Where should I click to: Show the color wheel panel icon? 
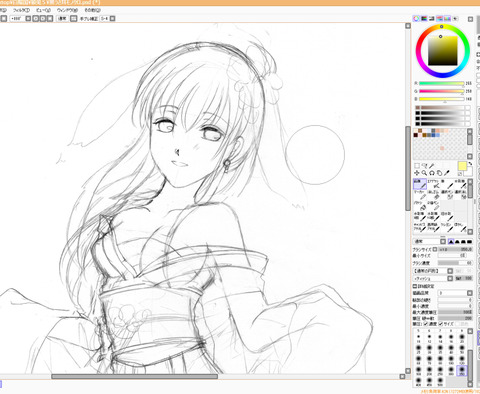(x=416, y=19)
